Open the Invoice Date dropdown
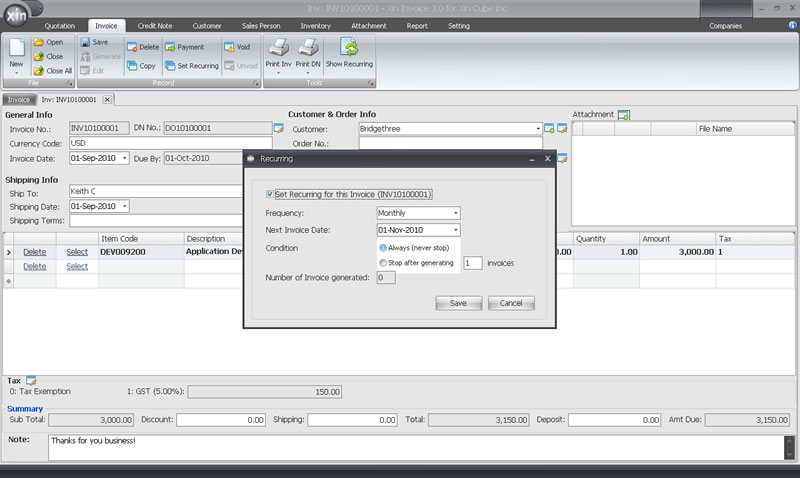The width and height of the screenshot is (800, 478). 124,158
